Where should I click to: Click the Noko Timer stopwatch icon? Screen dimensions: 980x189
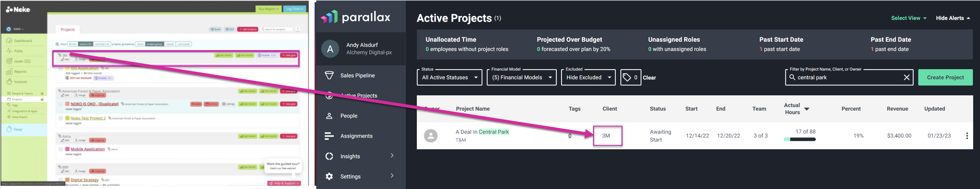coord(9,130)
